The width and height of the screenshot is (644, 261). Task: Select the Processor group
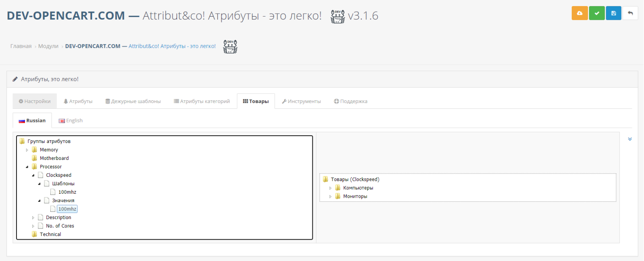click(x=51, y=167)
